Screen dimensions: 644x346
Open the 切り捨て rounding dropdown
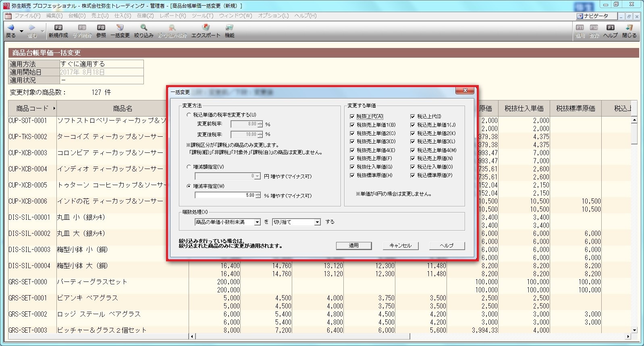pos(317,222)
